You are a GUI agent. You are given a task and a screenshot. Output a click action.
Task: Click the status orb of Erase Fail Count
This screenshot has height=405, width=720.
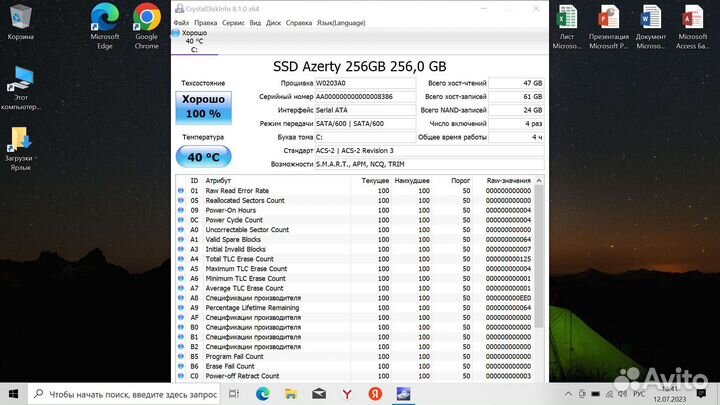(x=181, y=366)
